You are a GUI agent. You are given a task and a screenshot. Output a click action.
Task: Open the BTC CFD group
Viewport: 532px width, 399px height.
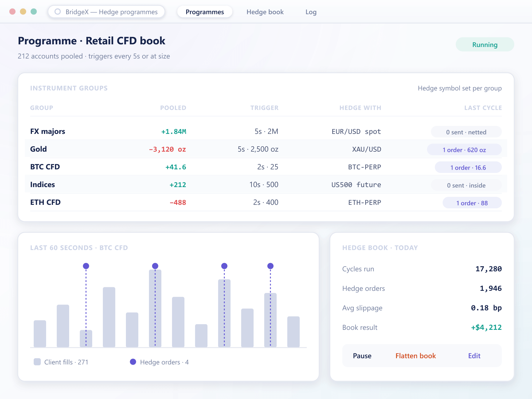tap(45, 167)
